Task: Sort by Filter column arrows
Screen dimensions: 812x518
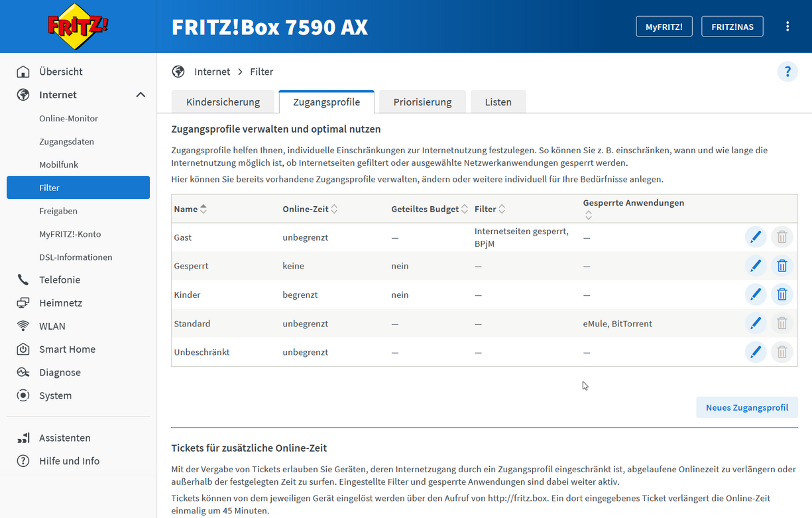Action: (x=502, y=209)
